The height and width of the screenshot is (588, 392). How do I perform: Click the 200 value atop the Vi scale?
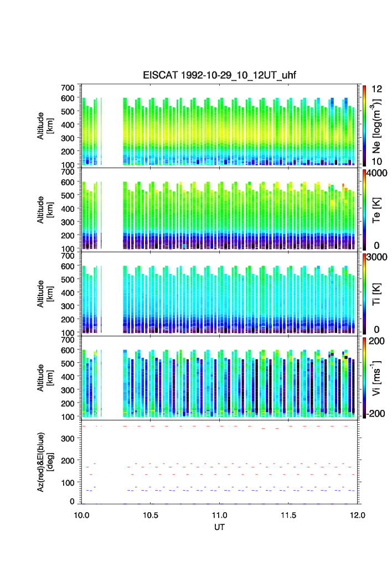(x=376, y=341)
